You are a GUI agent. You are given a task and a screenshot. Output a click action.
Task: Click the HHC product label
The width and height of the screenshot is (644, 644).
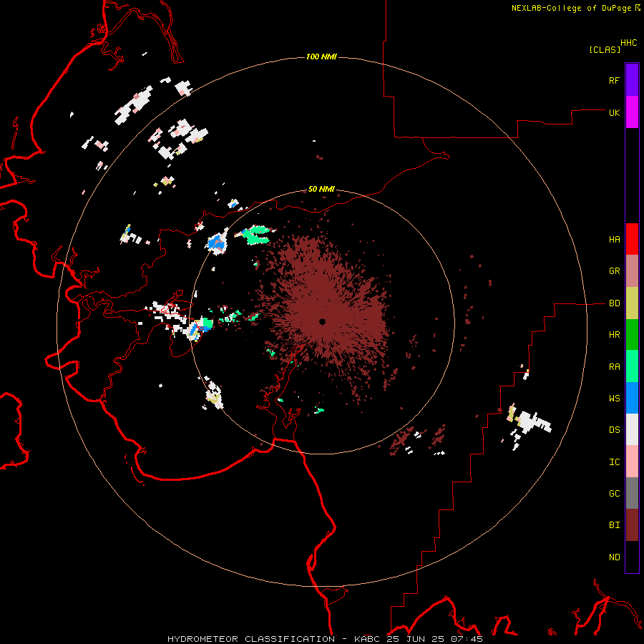tap(629, 43)
